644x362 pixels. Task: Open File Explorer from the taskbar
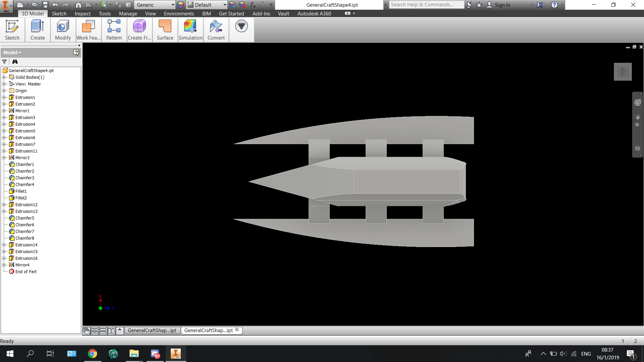click(134, 354)
